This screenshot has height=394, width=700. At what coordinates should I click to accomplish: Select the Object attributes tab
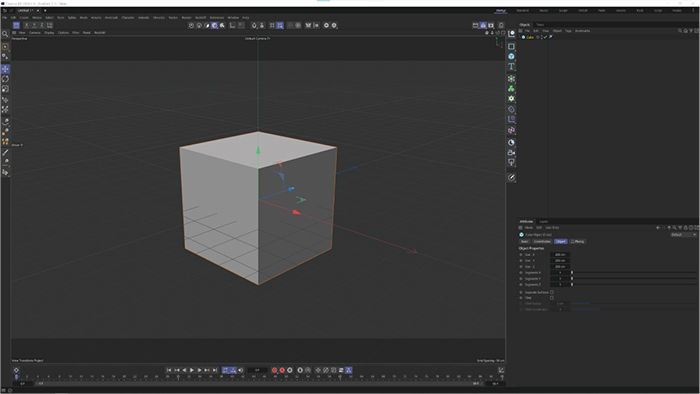click(x=560, y=241)
